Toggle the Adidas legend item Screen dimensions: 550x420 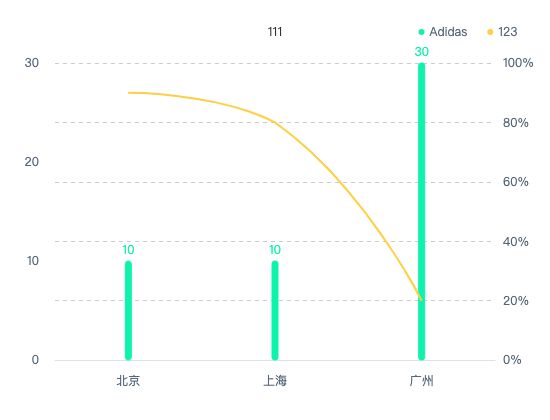(443, 32)
